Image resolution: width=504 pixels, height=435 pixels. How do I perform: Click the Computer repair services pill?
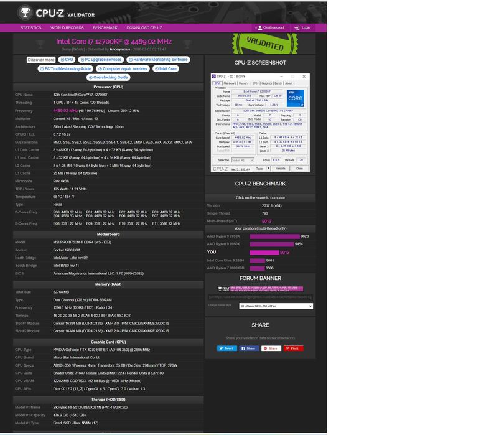123,69
